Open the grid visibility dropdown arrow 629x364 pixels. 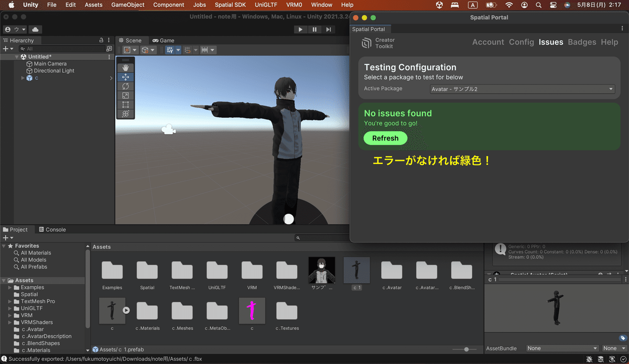tap(178, 50)
